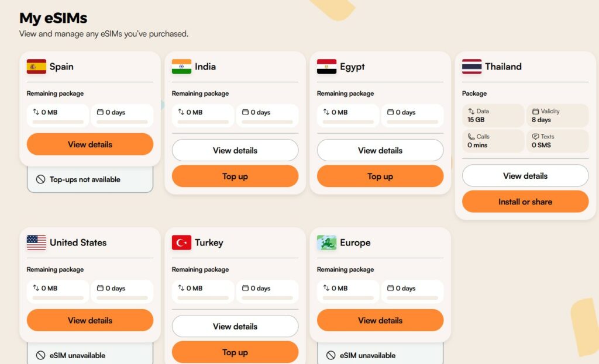Click the India flag icon
Viewport: 599px width, 364px height.
[181, 67]
